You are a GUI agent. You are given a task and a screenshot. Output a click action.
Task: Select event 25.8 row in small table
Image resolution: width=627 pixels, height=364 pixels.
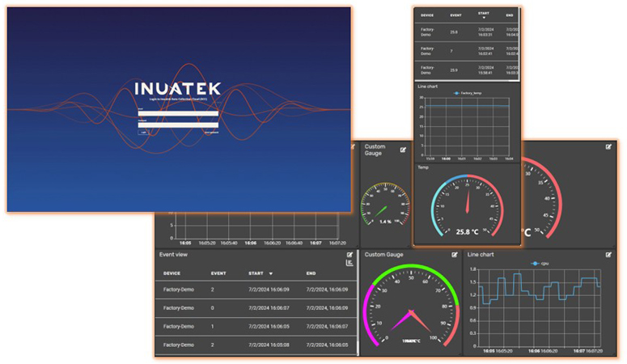tap(466, 32)
